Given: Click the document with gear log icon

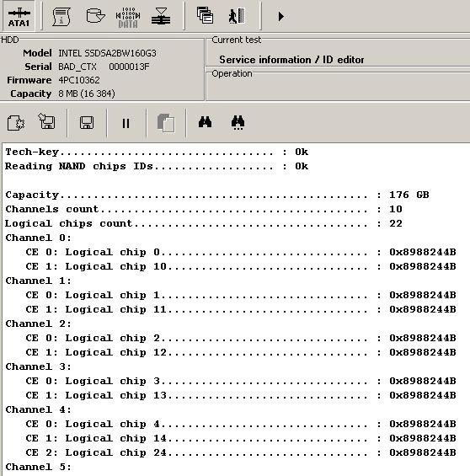Looking at the screenshot, I should (16, 123).
